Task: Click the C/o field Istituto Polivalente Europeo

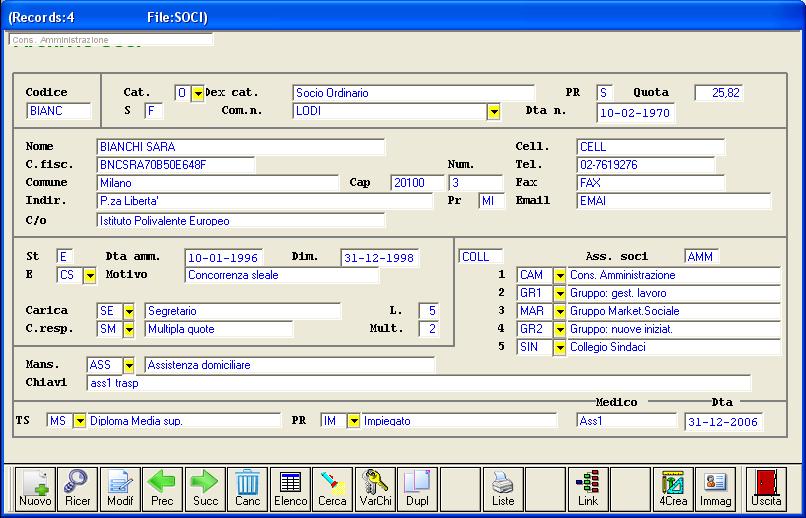Action: [241, 221]
